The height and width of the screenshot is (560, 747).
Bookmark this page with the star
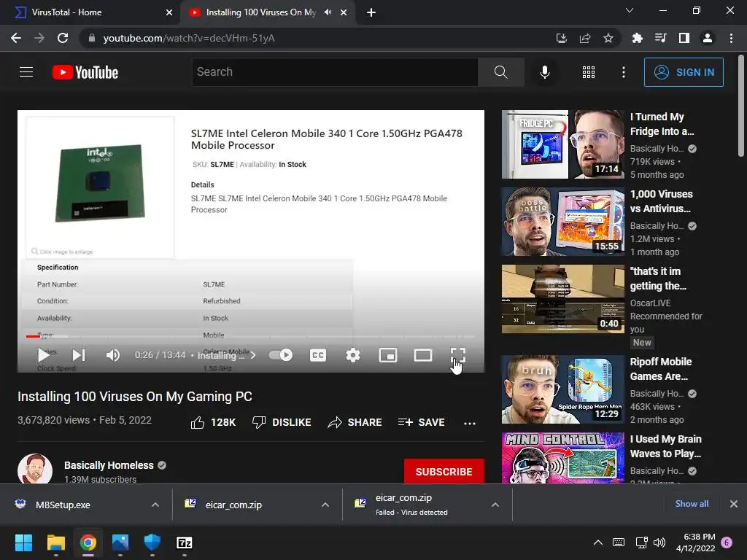pyautogui.click(x=608, y=38)
